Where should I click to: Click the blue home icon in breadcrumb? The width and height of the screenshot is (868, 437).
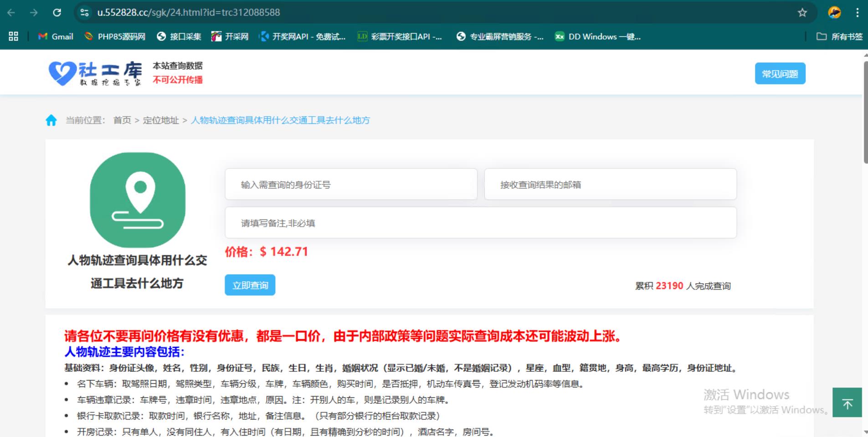[51, 120]
